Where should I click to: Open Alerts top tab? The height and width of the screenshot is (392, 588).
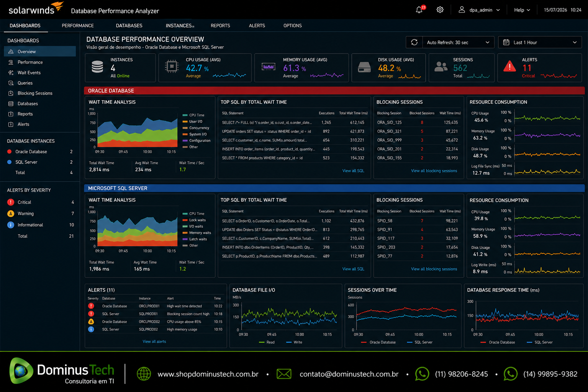257,26
